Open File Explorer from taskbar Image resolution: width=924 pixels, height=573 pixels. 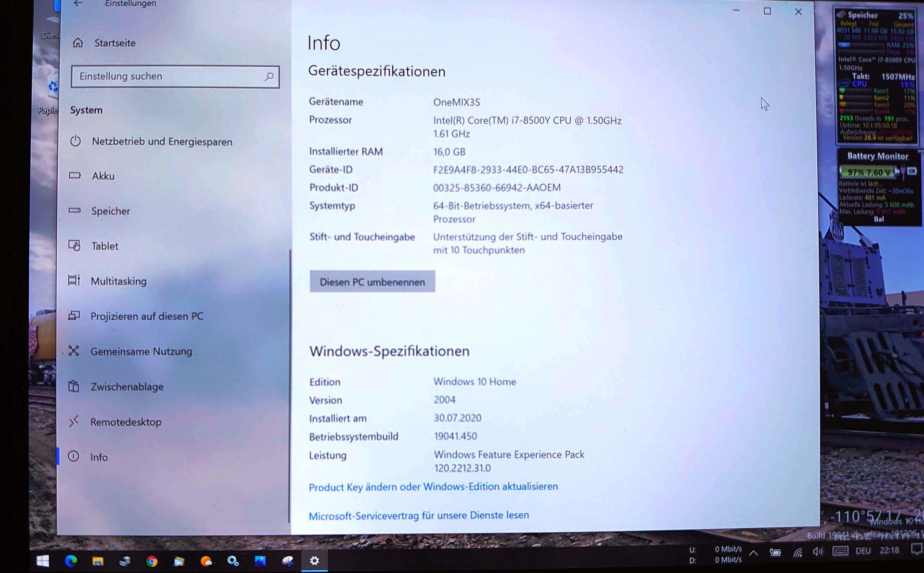pos(98,561)
